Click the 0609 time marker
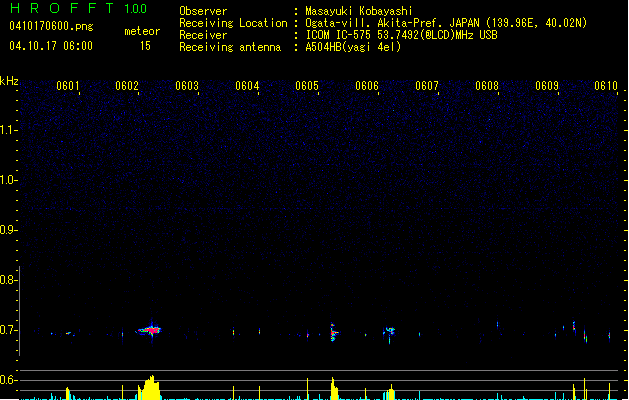The image size is (629, 400). [547, 86]
